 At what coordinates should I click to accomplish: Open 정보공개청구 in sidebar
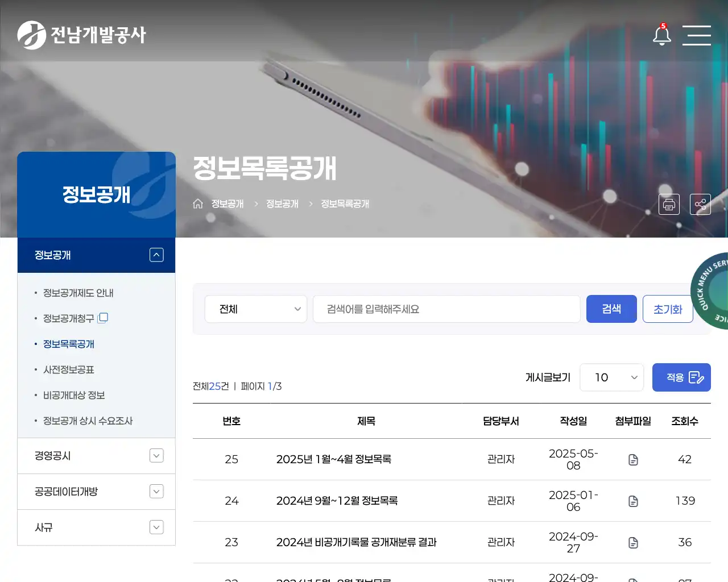click(68, 318)
